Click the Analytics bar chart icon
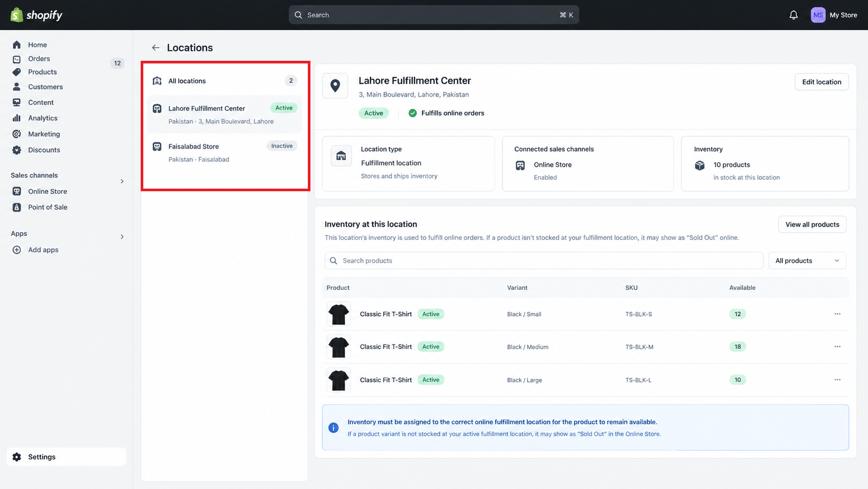Image resolution: width=868 pixels, height=489 pixels. pyautogui.click(x=17, y=118)
